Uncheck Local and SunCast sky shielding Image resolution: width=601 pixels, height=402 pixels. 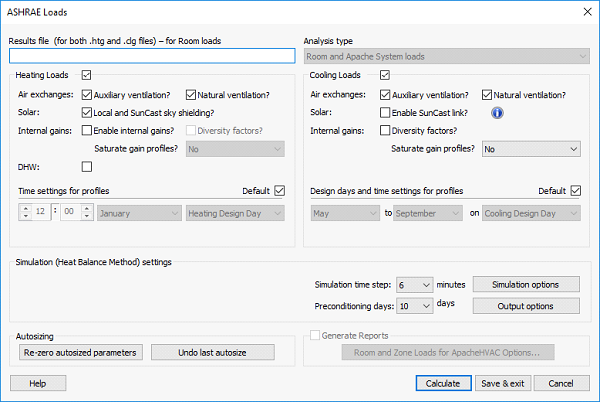(87, 113)
